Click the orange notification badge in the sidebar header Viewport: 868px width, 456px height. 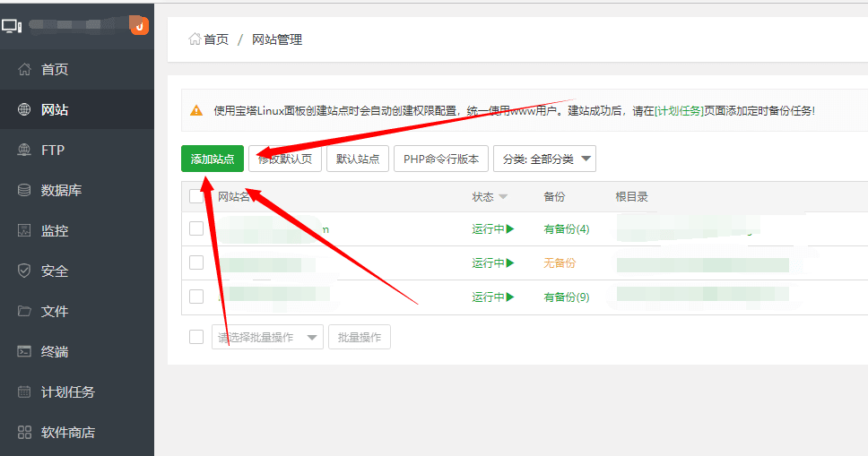click(x=140, y=25)
